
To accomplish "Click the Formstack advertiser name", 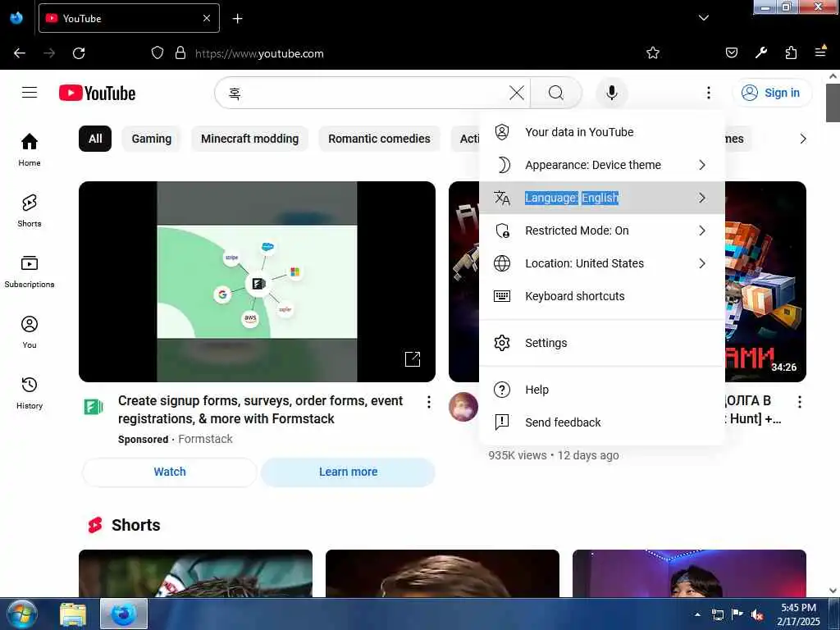I will coord(205,440).
